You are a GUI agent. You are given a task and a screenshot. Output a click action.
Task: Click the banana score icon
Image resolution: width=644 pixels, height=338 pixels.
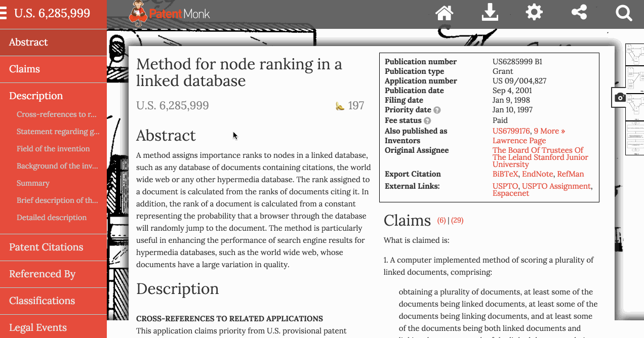coord(340,106)
